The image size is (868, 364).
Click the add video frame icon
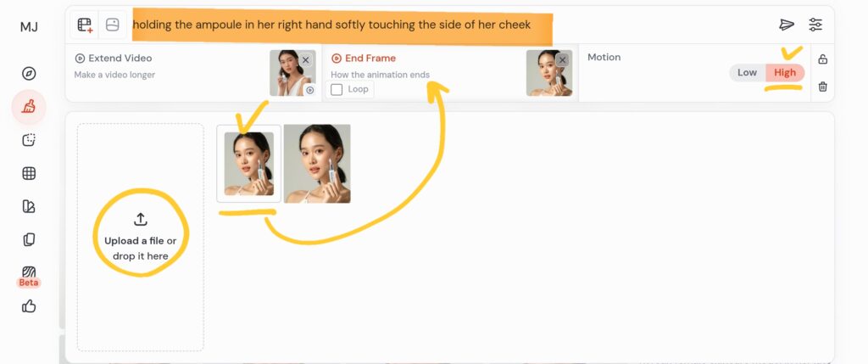click(85, 25)
